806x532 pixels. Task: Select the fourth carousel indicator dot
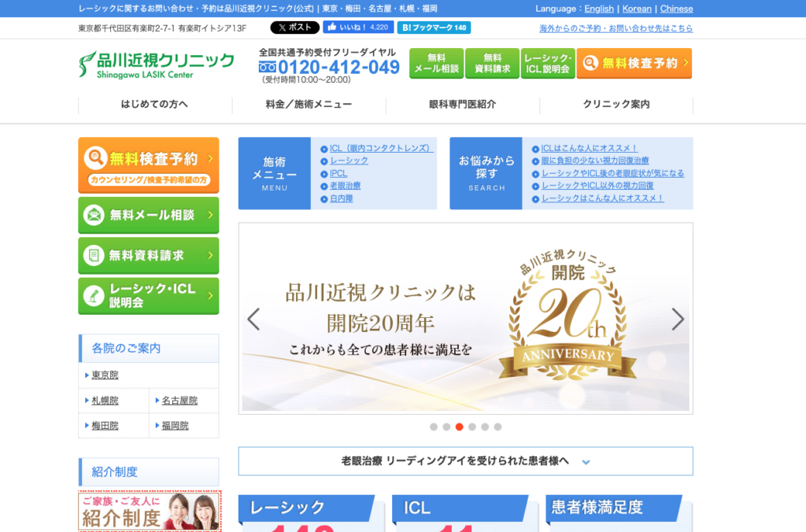coord(472,427)
